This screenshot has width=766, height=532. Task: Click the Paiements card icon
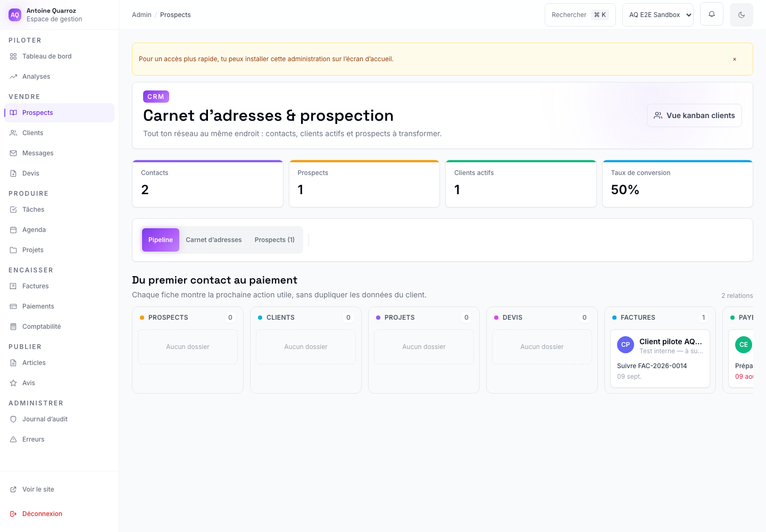pos(13,306)
